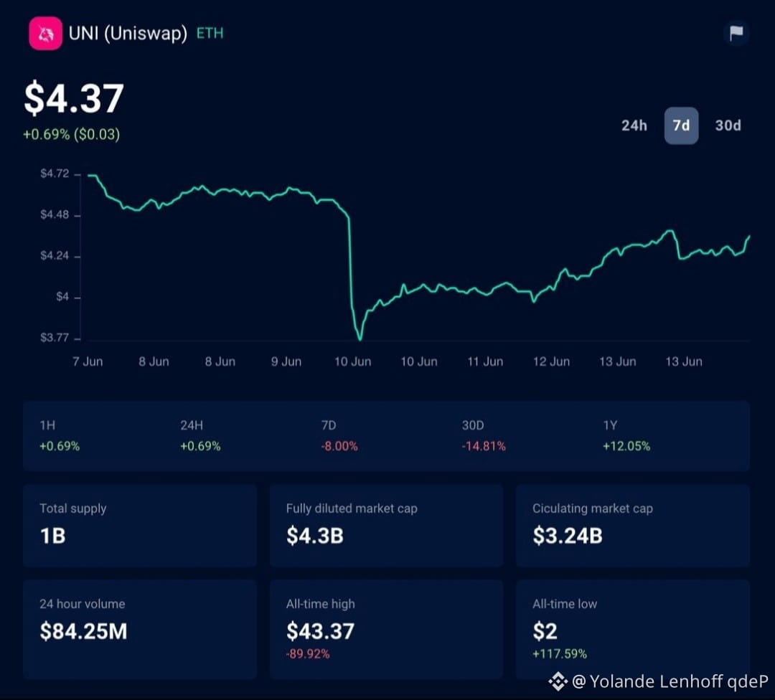
Task: Switch chart to 24h range
Action: 634,126
